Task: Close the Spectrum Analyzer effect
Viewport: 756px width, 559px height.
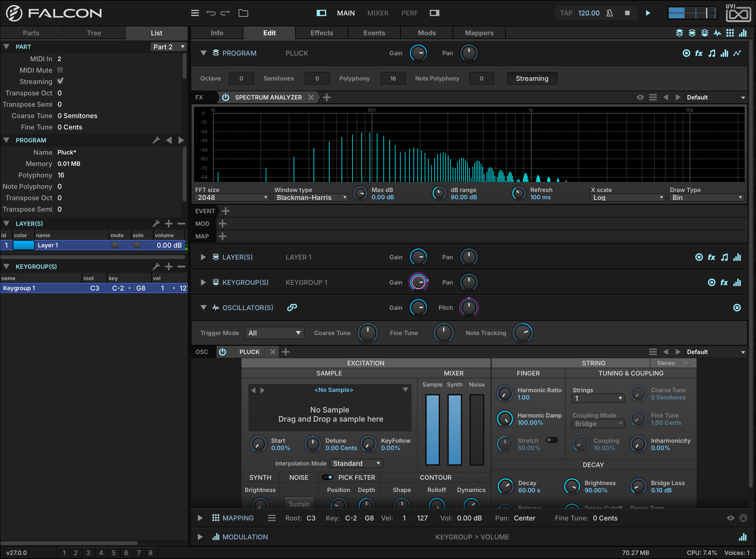Action: 311,97
